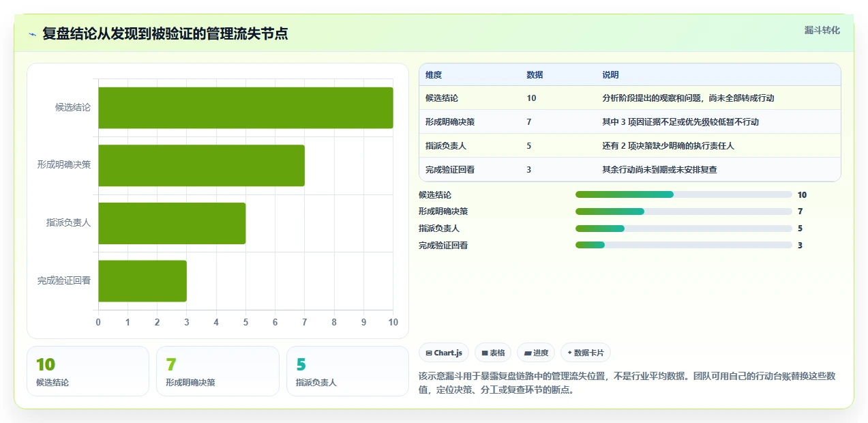Click the 说明 column header

point(610,75)
